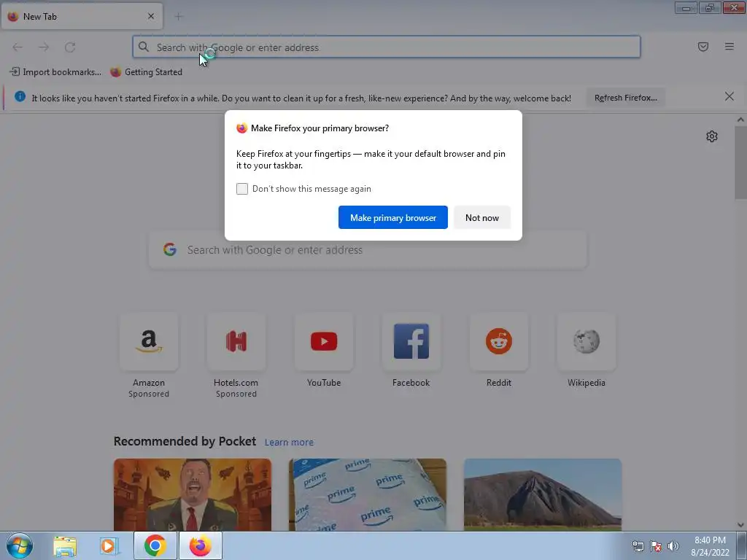The height and width of the screenshot is (560, 747).
Task: Click Import bookmarks in the bookmarks toolbar
Action: point(55,72)
